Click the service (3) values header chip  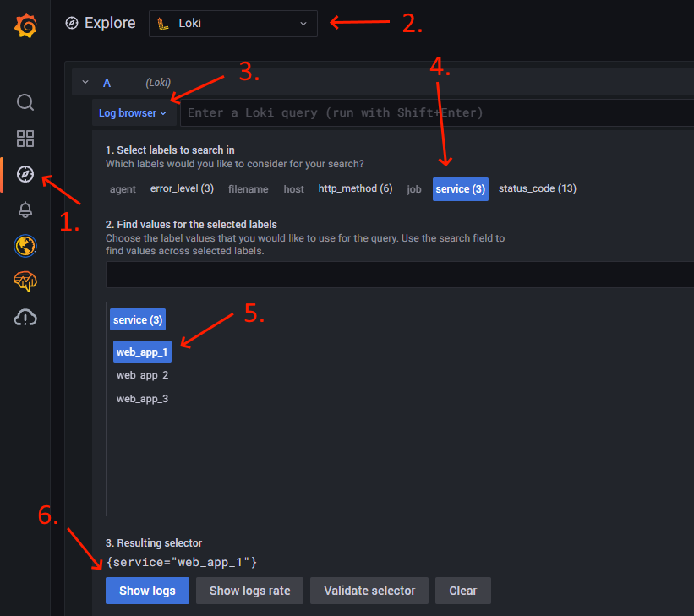[138, 319]
